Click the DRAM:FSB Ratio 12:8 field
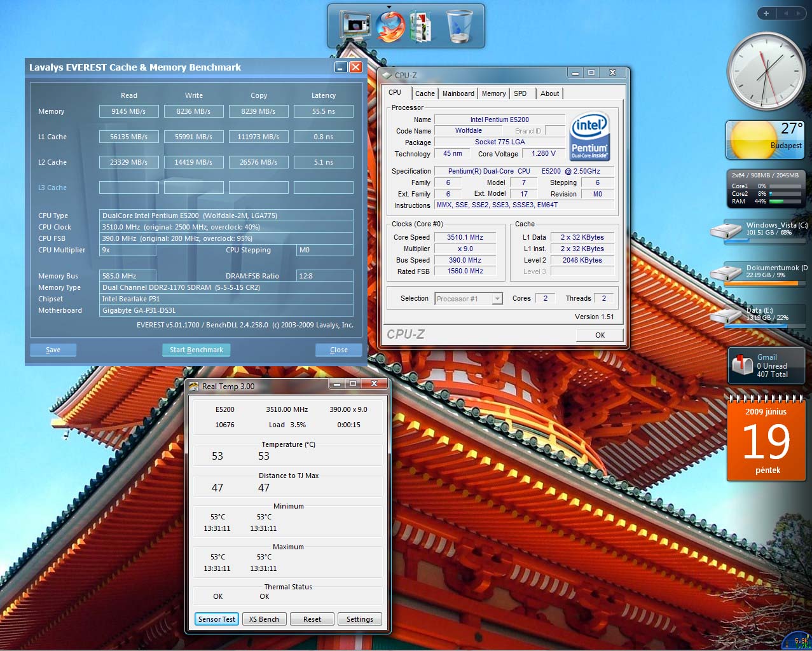Screen dimensions: 812x651 click(x=325, y=276)
